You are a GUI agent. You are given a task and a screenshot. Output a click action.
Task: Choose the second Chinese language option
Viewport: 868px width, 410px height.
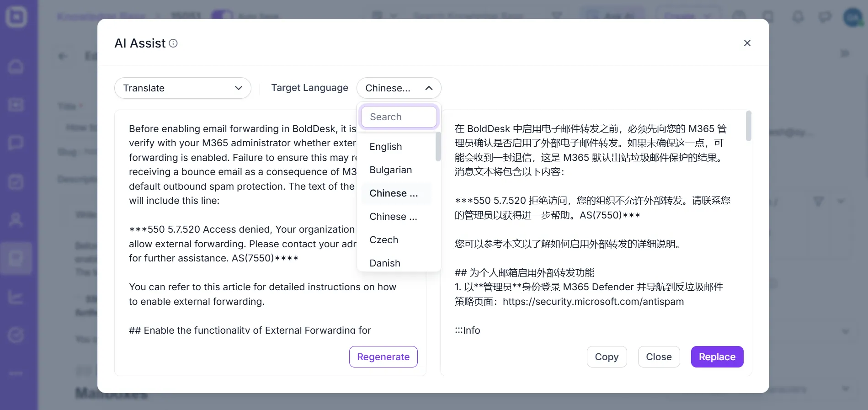click(x=394, y=217)
